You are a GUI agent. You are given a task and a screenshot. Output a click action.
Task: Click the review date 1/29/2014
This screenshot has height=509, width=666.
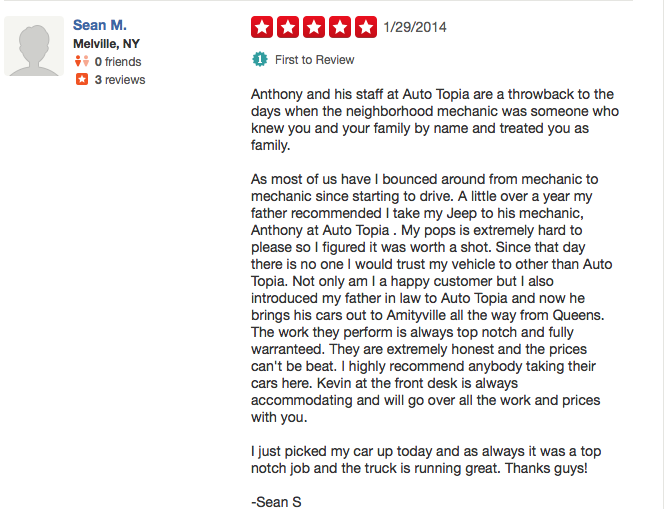click(413, 27)
